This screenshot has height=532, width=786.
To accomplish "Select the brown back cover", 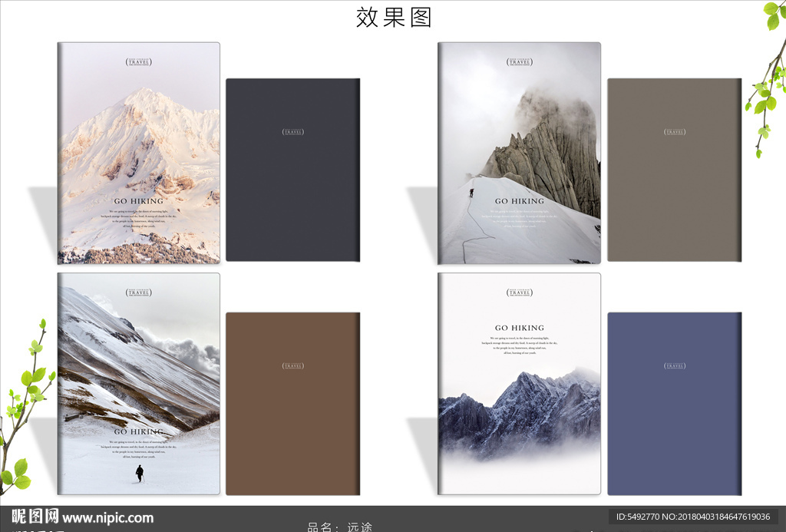I will (292, 404).
